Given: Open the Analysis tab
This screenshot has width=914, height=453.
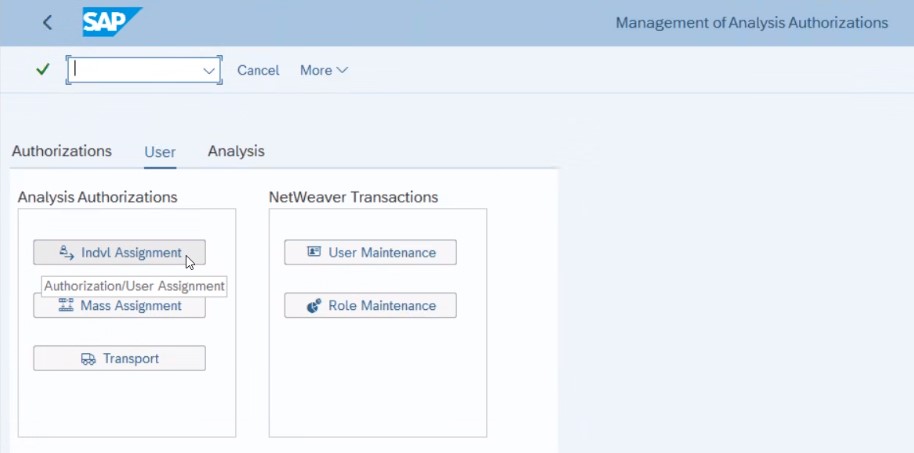Looking at the screenshot, I should [x=236, y=151].
